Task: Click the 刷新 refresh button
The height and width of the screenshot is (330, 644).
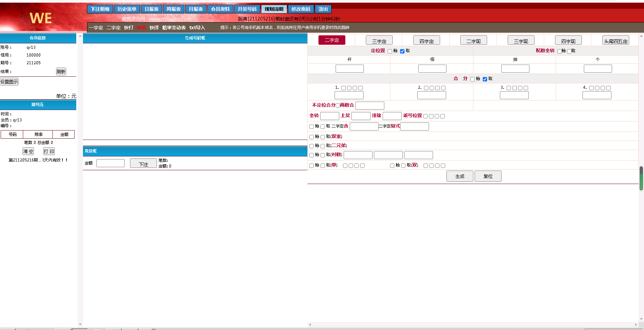Action: 61,72
